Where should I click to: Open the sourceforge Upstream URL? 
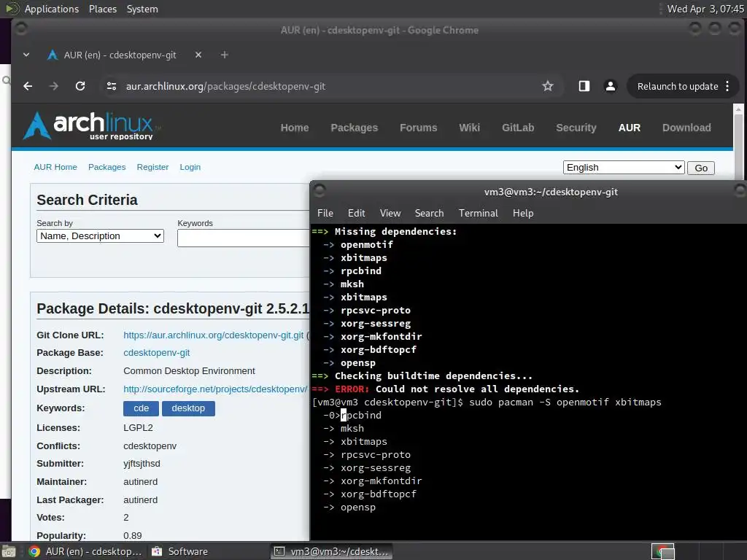215,389
